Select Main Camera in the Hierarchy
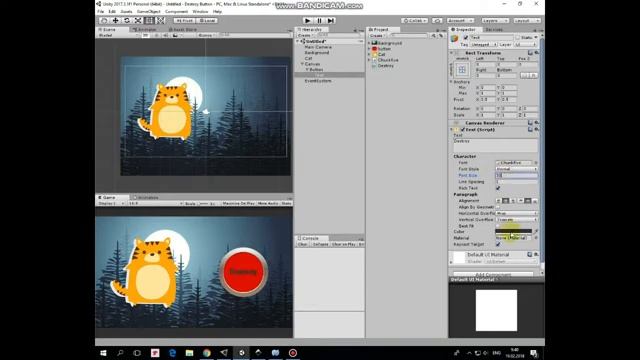The height and width of the screenshot is (360, 640). 318,47
